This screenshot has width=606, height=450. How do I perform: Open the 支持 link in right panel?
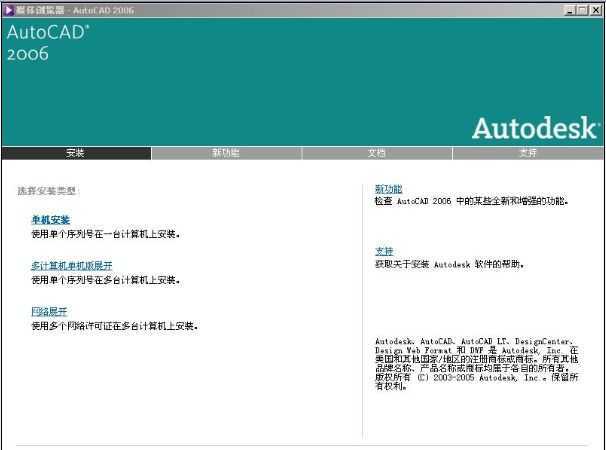pos(384,252)
